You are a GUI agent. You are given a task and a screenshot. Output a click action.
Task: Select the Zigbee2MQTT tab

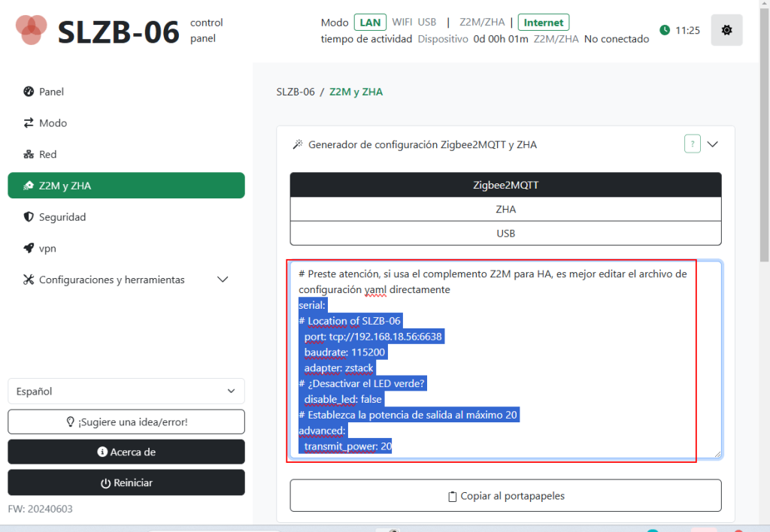(505, 185)
